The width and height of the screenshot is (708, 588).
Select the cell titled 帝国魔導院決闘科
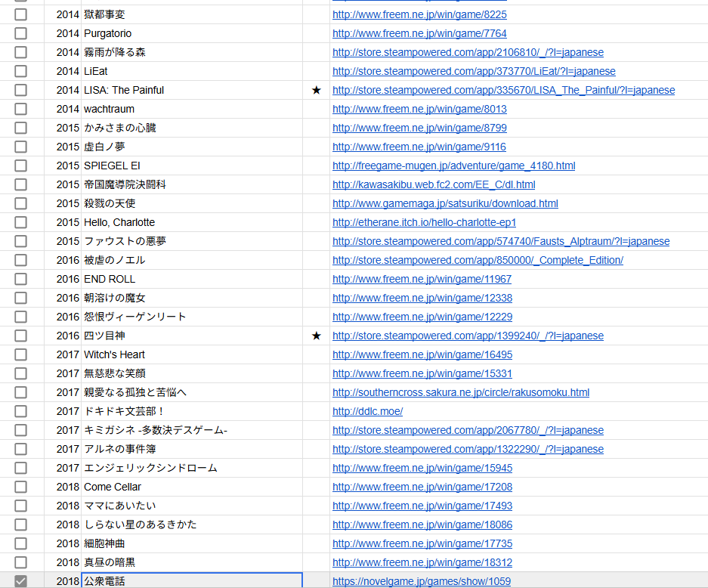click(192, 184)
